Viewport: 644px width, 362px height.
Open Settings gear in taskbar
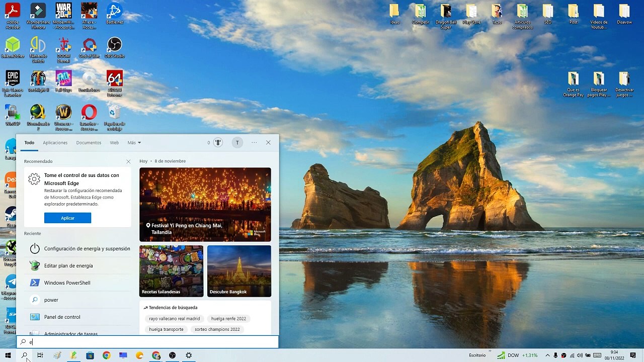[189, 355]
